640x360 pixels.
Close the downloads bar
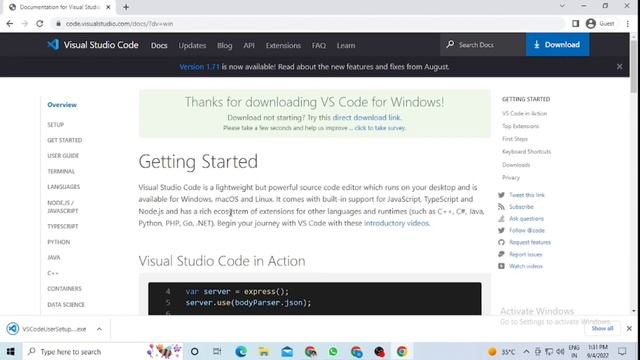(629, 328)
